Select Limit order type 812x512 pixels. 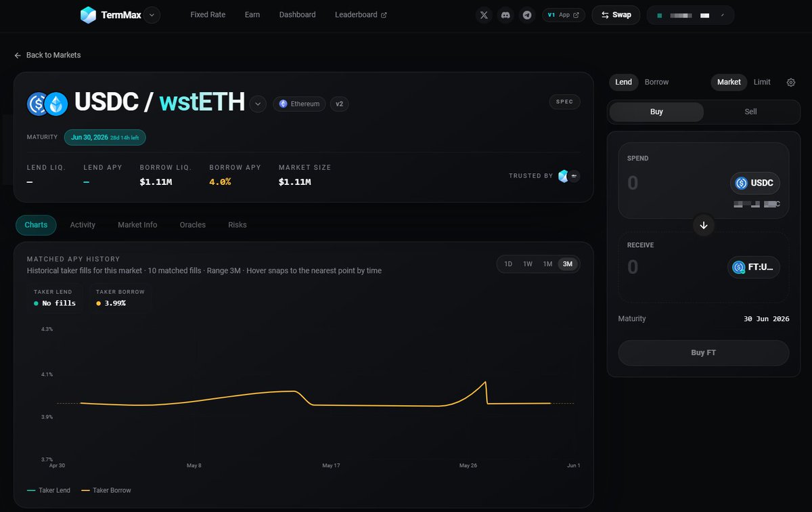(762, 82)
